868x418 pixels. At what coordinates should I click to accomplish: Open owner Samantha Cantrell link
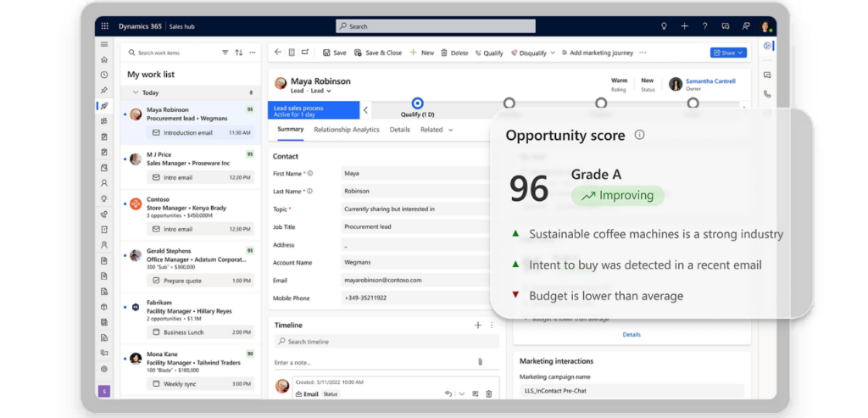click(x=711, y=81)
